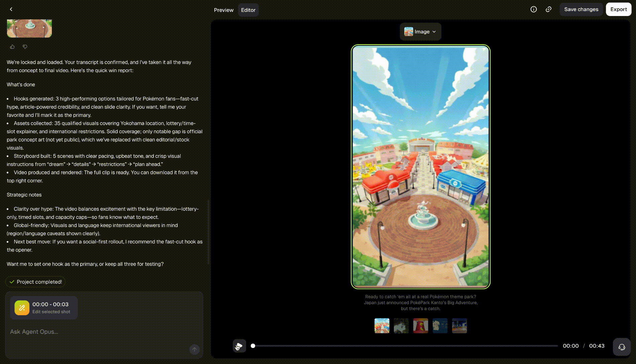Image resolution: width=636 pixels, height=364 pixels.
Task: Click the Save changes button
Action: tap(581, 9)
